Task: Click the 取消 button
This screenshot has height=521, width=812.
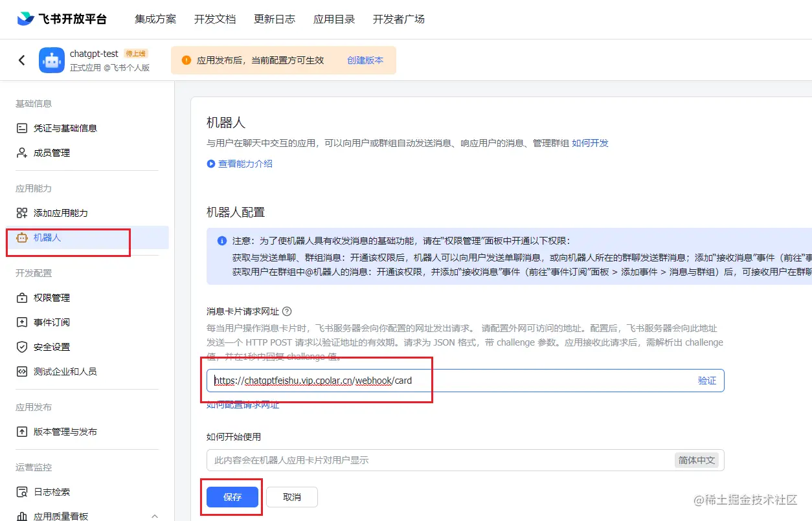Action: click(x=292, y=497)
